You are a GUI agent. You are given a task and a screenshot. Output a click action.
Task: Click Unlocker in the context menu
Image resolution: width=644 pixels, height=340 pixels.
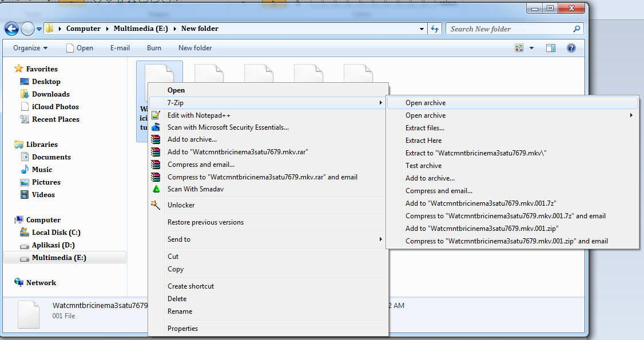click(x=268, y=205)
